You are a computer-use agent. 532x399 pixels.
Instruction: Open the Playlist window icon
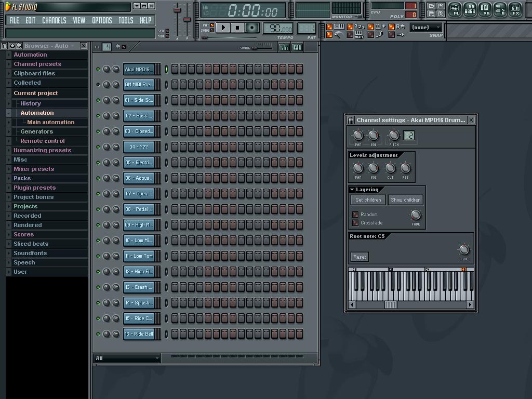click(455, 9)
